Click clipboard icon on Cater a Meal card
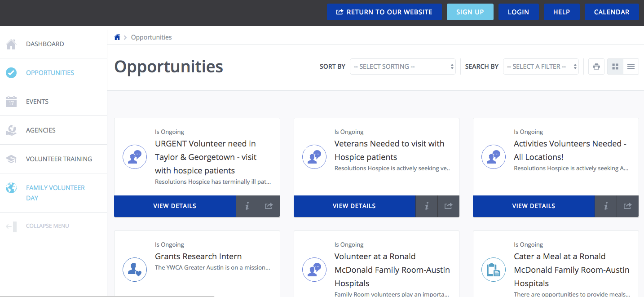 coord(494,270)
